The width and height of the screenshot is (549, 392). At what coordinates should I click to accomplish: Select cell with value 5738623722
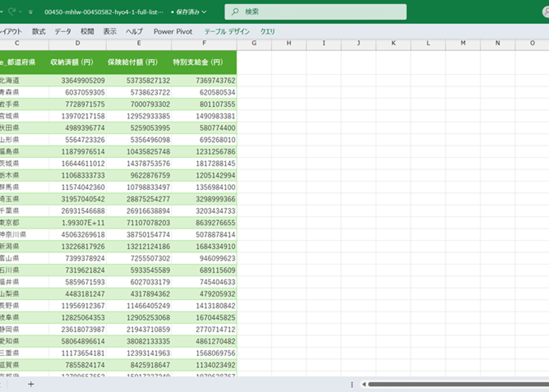[139, 93]
